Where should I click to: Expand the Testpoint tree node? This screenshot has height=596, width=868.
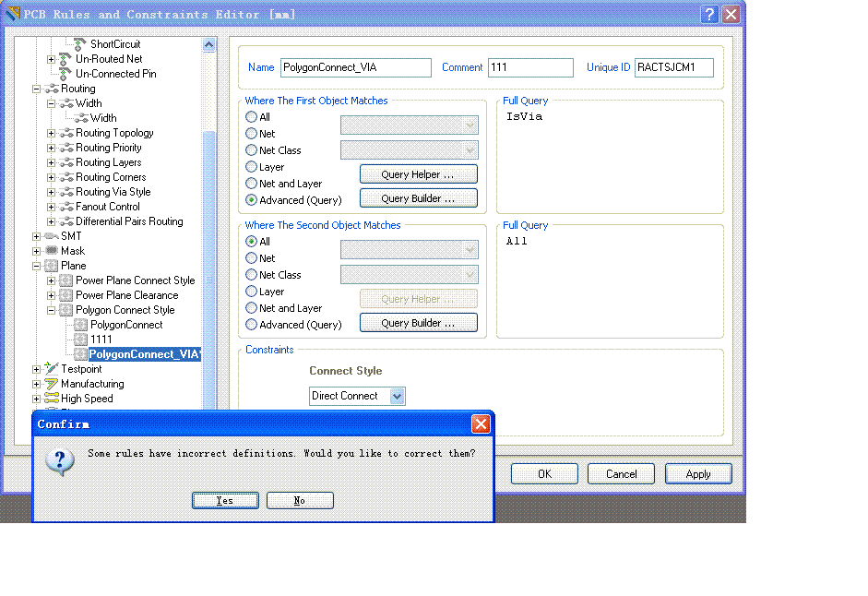click(x=37, y=369)
